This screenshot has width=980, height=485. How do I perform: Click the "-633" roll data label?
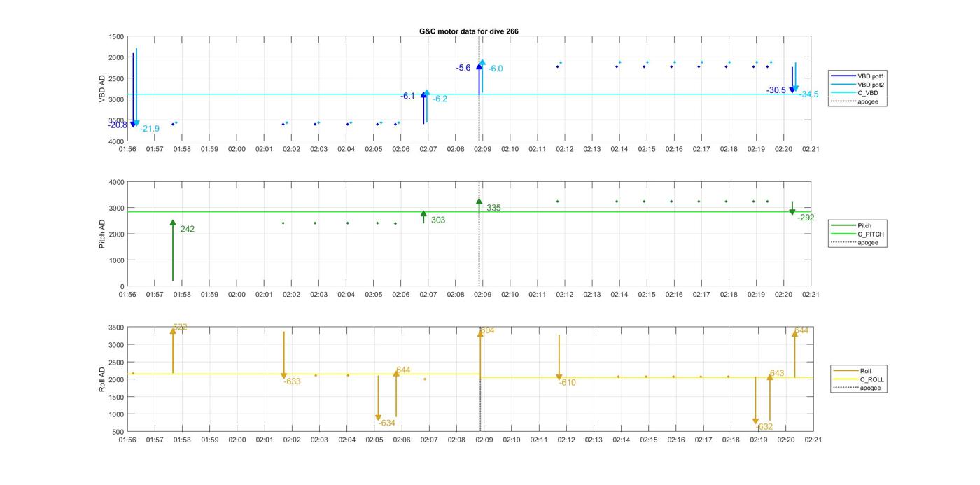292,381
